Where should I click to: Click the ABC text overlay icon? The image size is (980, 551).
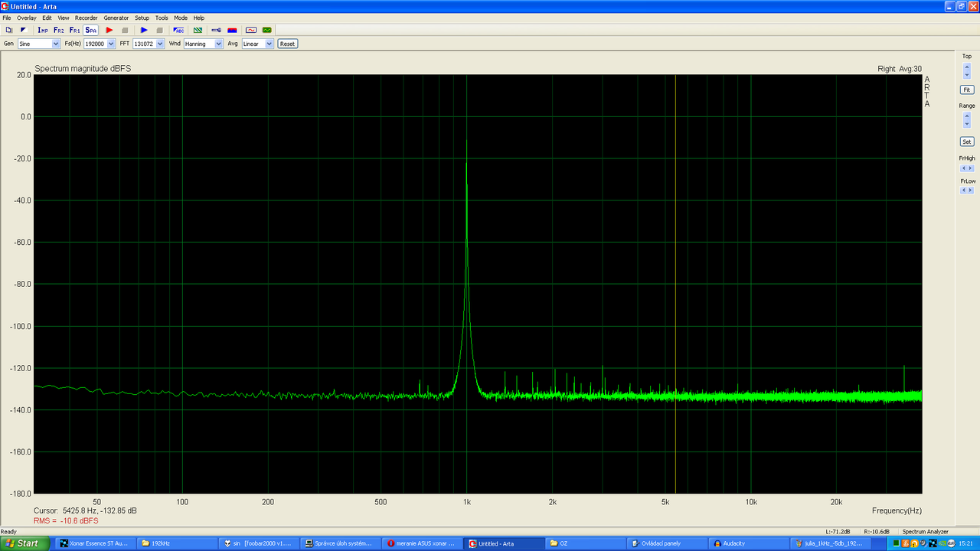click(x=178, y=30)
